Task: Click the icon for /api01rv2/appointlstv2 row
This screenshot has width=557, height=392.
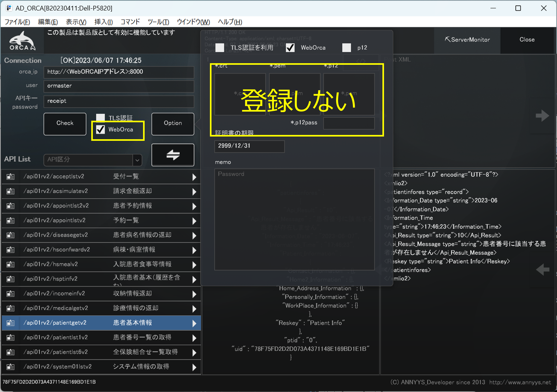Action: (10, 220)
